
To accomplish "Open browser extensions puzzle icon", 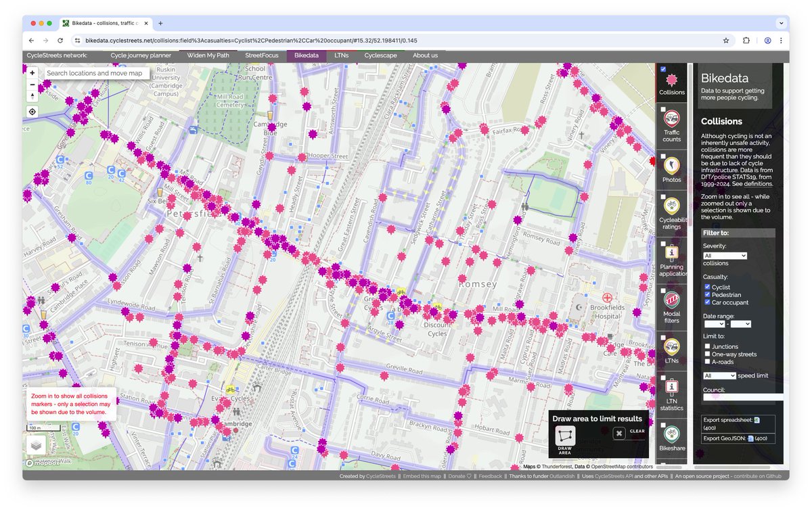I will pos(746,41).
